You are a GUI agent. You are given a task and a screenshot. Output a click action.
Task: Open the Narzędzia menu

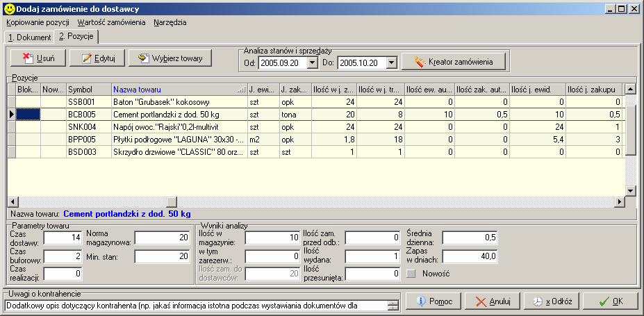pyautogui.click(x=170, y=22)
